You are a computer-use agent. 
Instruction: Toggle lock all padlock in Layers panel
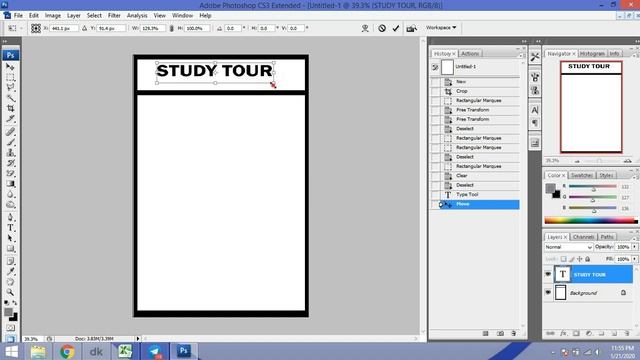(587, 259)
